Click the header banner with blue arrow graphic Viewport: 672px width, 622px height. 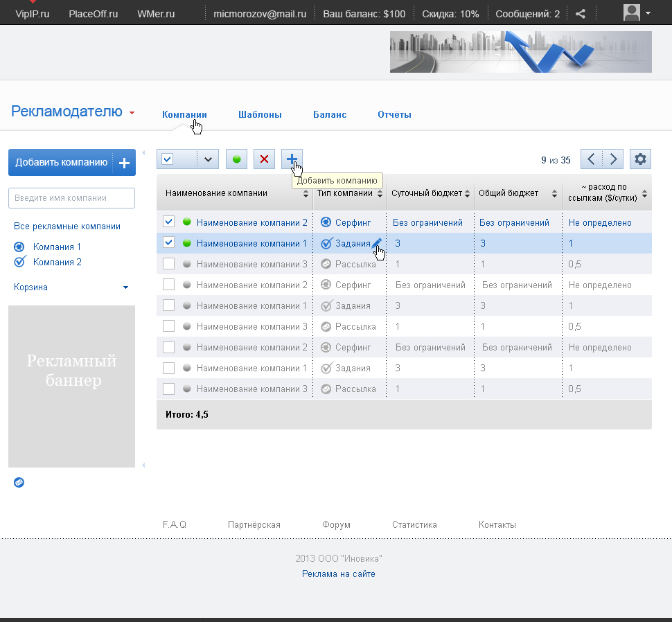tap(521, 52)
